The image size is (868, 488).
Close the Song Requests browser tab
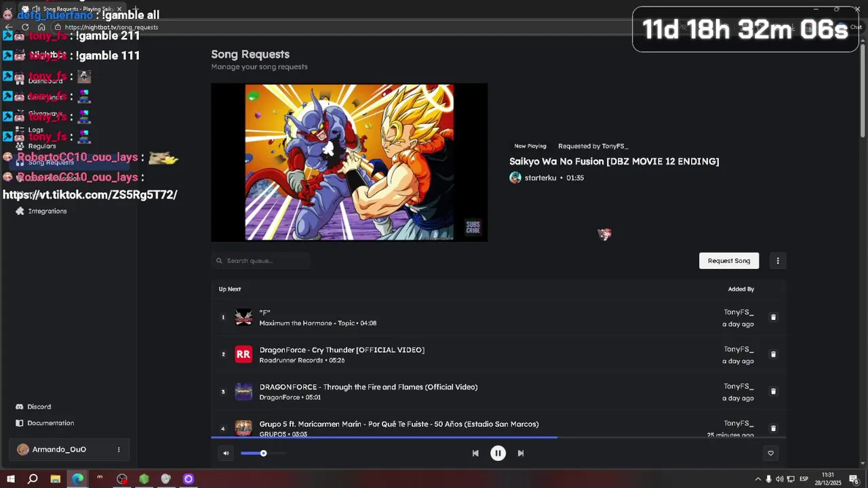pyautogui.click(x=119, y=9)
